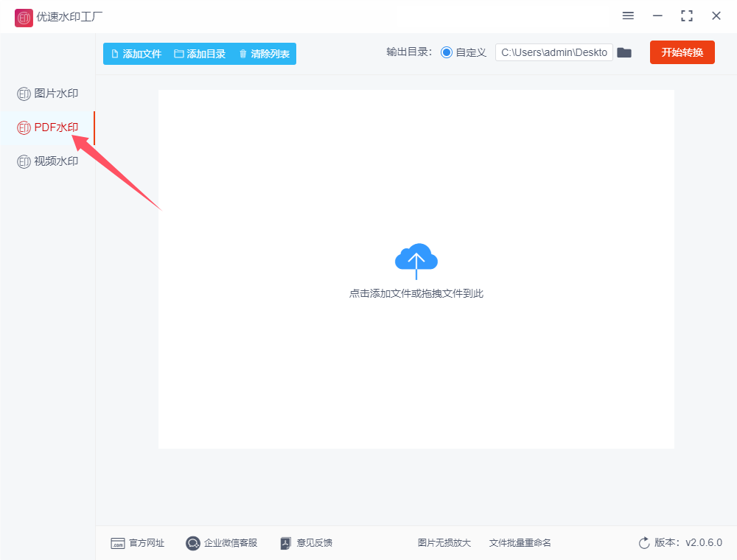Viewport: 737px width, 560px height.
Task: Click the 优速水印工厂 app logo icon
Action: tap(24, 18)
